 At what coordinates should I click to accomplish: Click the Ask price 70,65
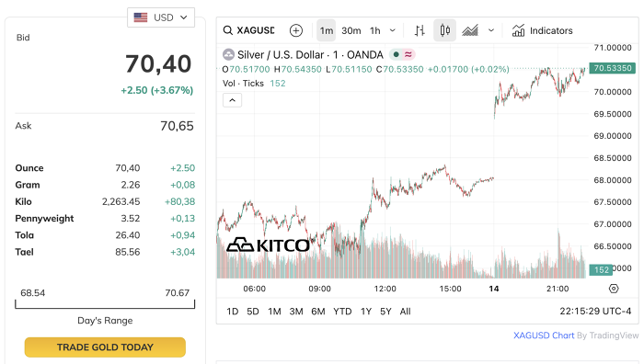(x=177, y=126)
